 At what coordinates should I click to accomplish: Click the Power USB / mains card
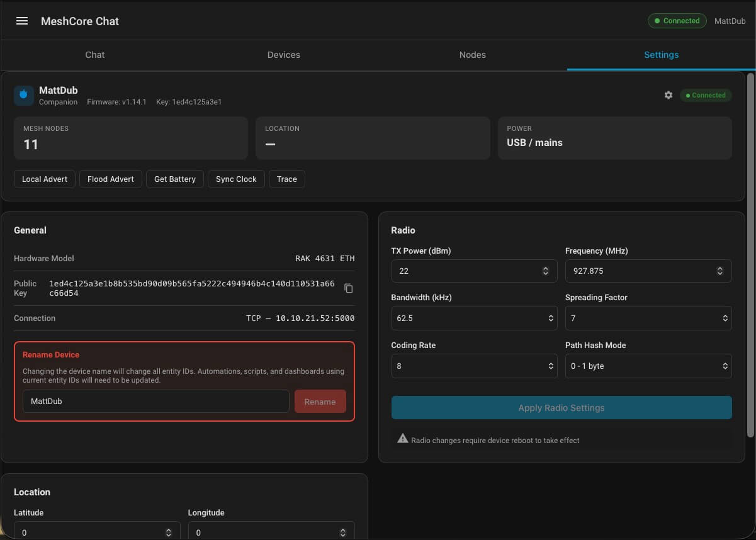click(x=615, y=138)
